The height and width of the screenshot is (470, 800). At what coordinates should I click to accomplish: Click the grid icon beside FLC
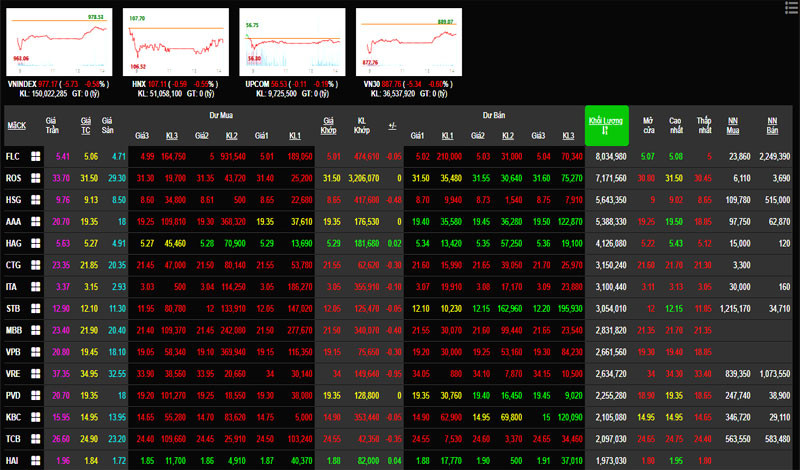[x=36, y=157]
